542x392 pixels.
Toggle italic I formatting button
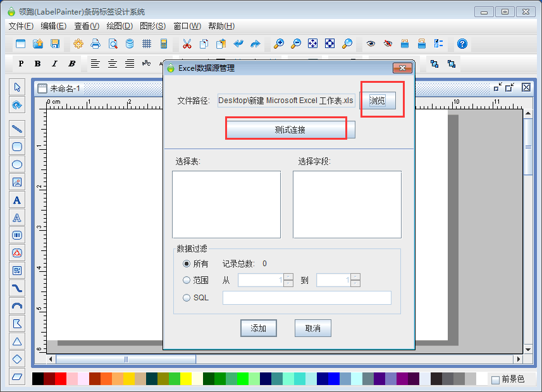tap(54, 64)
